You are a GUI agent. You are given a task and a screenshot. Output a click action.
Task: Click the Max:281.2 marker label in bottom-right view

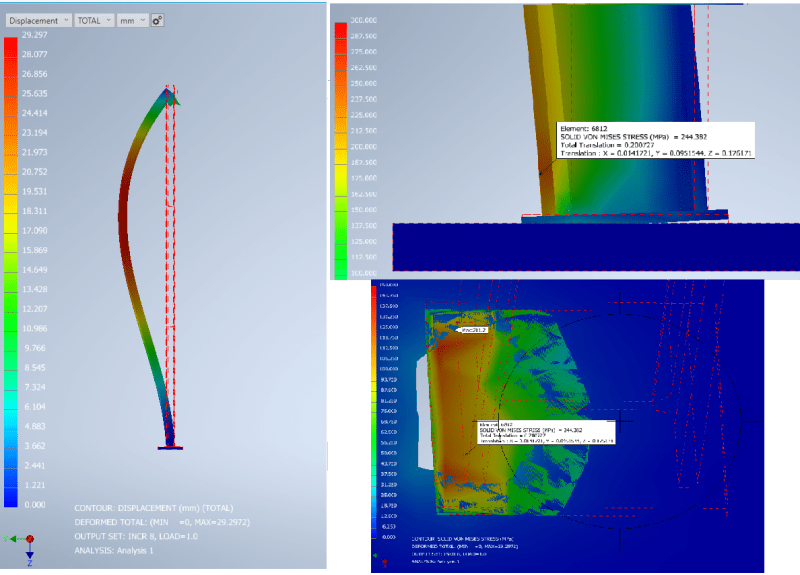[472, 330]
